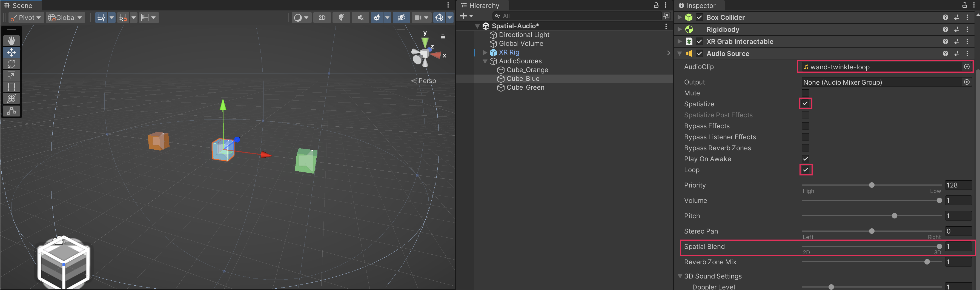Select the Rotate tool
This screenshot has width=980, height=290.
12,64
